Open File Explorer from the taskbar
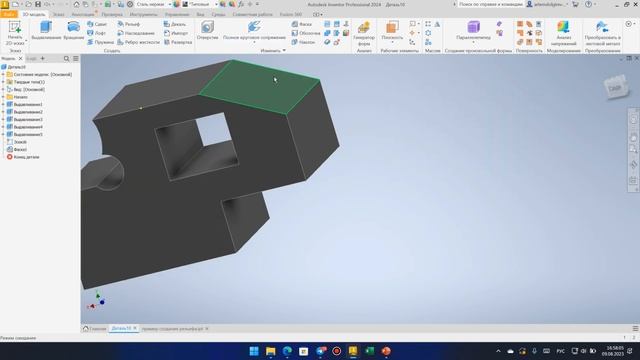 [271, 351]
